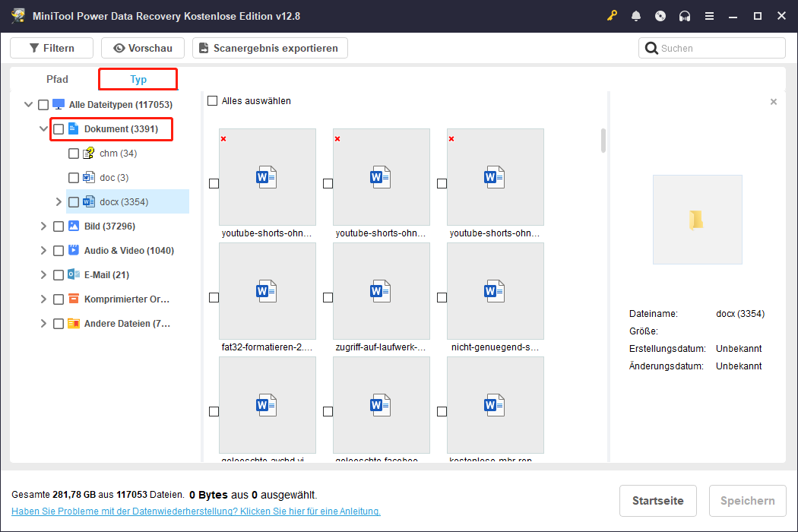Click the Vorschau eye icon
Viewport: 798px width, 532px height.
pos(120,47)
